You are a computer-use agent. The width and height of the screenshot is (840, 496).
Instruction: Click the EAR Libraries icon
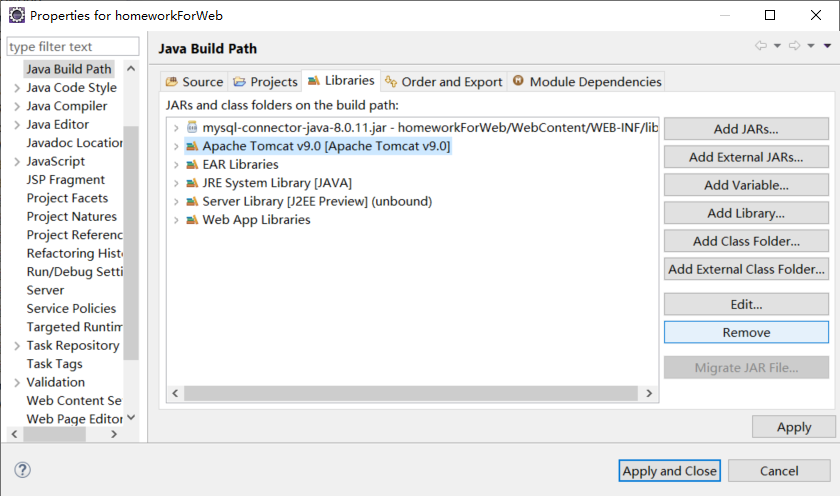[192, 164]
